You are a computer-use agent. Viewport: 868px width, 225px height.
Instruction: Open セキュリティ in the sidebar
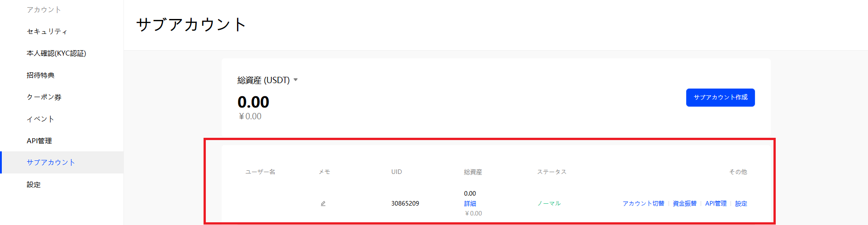pyautogui.click(x=47, y=31)
